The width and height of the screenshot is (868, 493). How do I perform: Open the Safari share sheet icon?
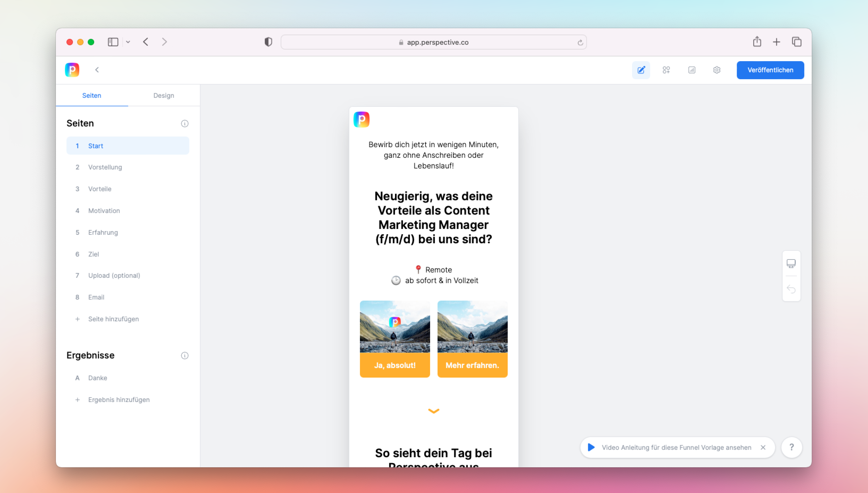coord(757,42)
